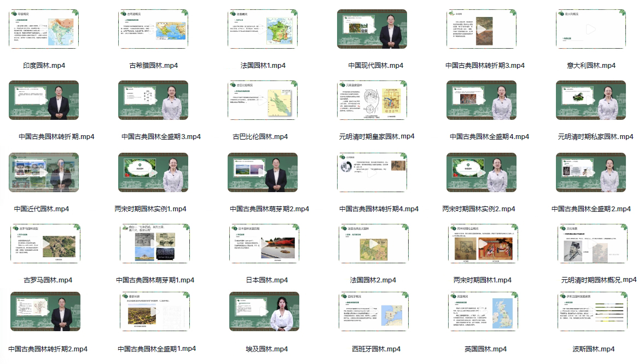This screenshot has height=364, width=644.
Task: Play the 中国古典园林全盛期4.mp4 video
Action: coord(482,101)
